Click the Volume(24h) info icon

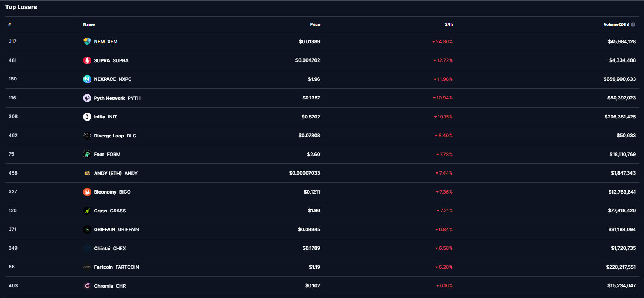(x=633, y=25)
